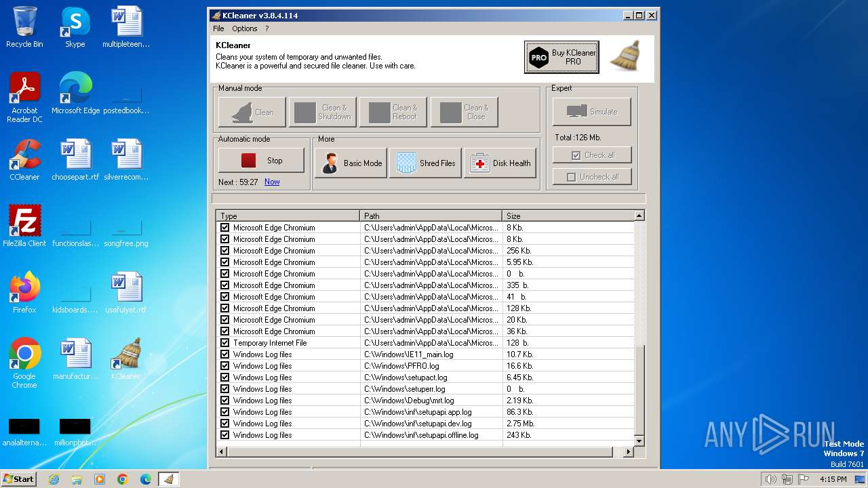Select the manufactur Word document icon
Viewport: 868px width, 488px height.
tap(75, 359)
